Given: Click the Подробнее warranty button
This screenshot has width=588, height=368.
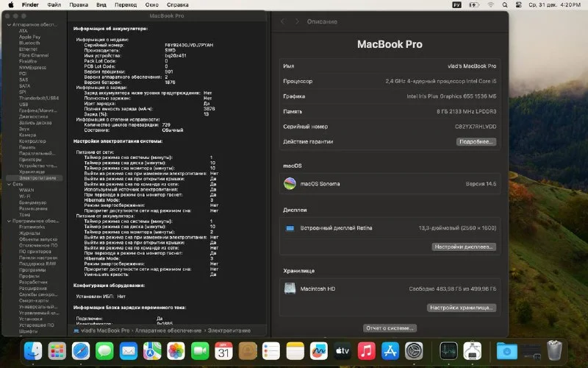Looking at the screenshot, I should 476,141.
